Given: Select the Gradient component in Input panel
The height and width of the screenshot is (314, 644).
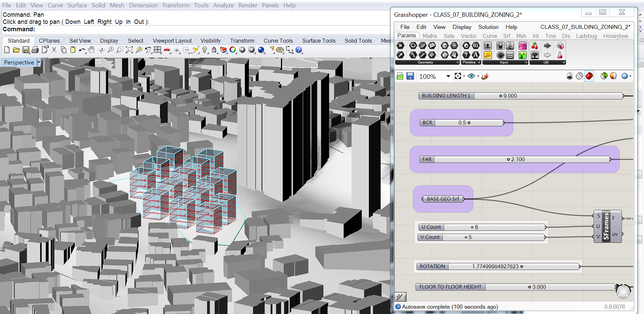Looking at the screenshot, I should coord(522,46).
